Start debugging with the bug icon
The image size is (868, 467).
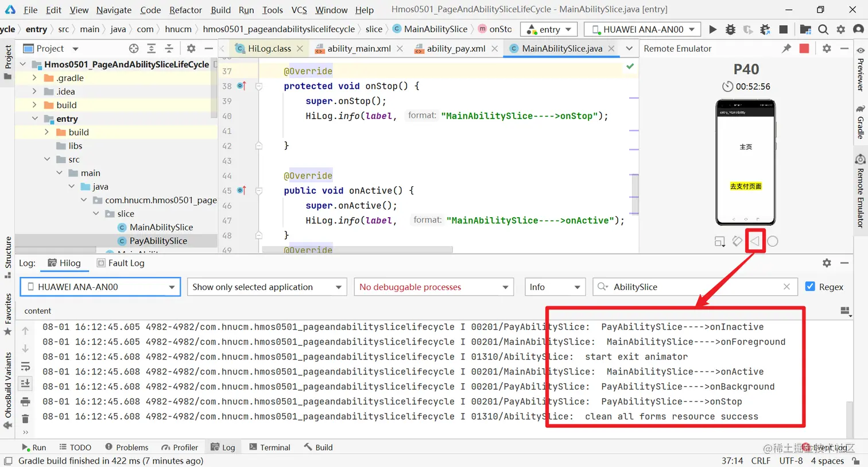pyautogui.click(x=730, y=29)
